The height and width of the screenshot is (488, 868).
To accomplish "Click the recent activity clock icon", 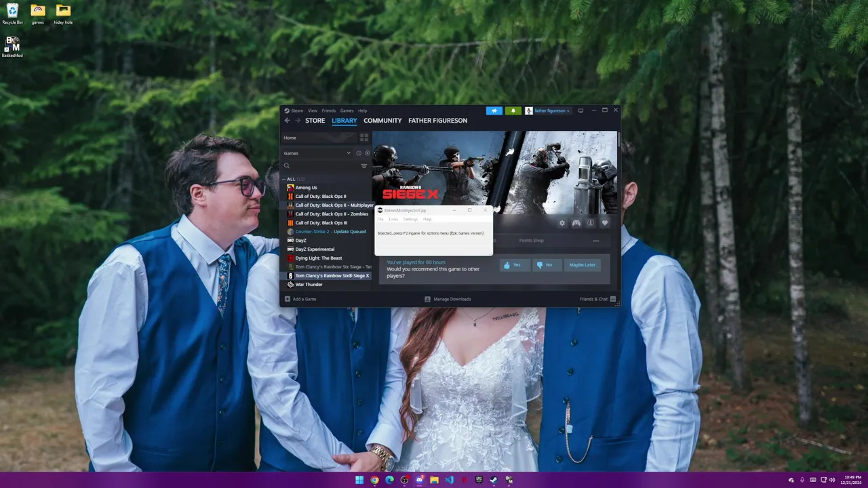I will 359,153.
